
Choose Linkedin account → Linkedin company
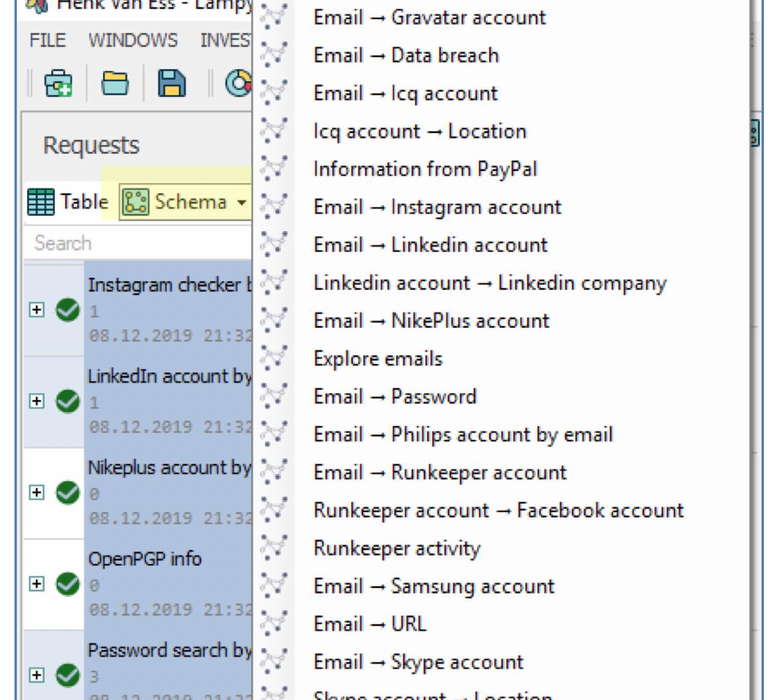click(x=490, y=283)
